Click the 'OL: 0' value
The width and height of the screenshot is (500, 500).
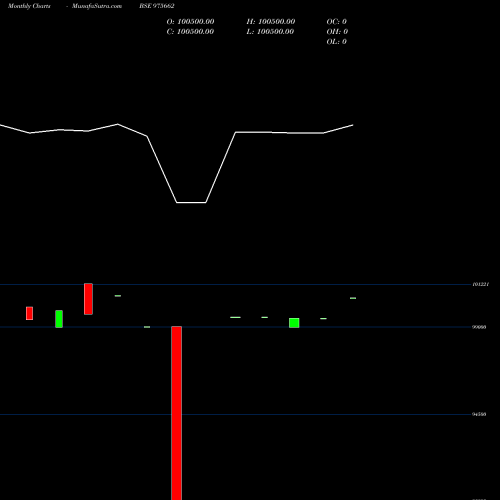337,42
